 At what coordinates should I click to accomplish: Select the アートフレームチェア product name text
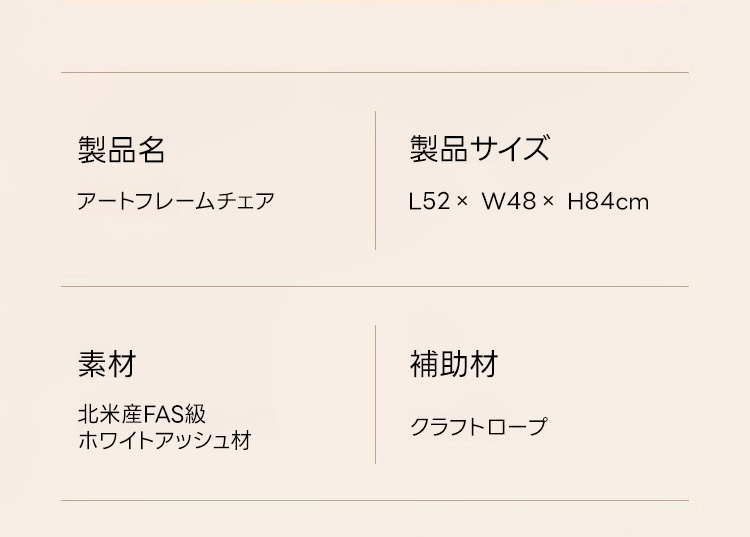(176, 201)
